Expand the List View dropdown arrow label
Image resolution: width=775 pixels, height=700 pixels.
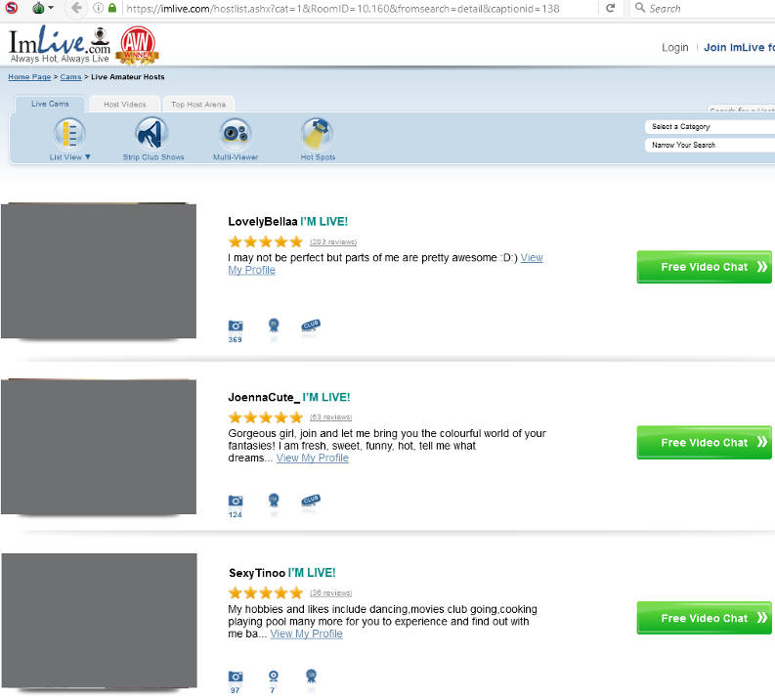(x=70, y=157)
